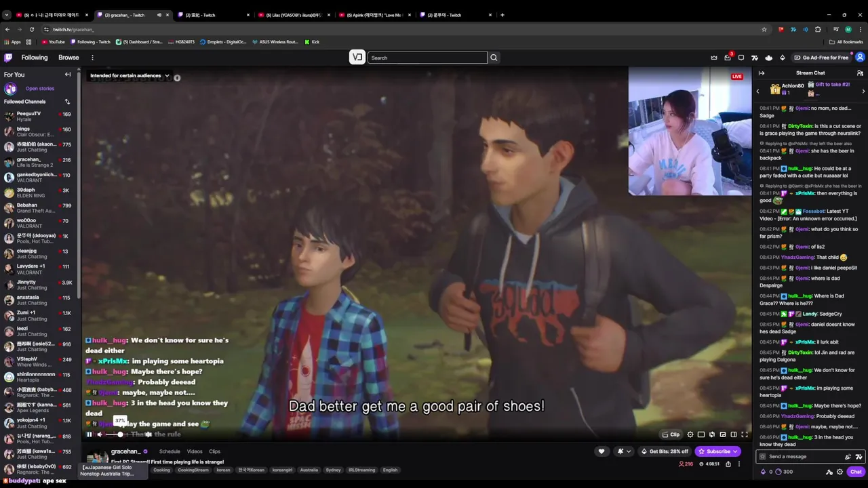Open Whispers speech bubble icon
This screenshot has height=488, width=868.
pos(741,58)
